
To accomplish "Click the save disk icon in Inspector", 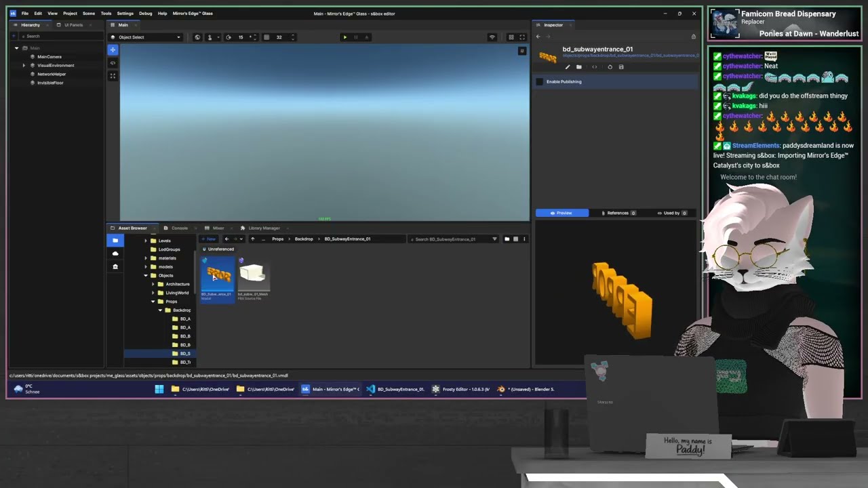I will click(620, 67).
